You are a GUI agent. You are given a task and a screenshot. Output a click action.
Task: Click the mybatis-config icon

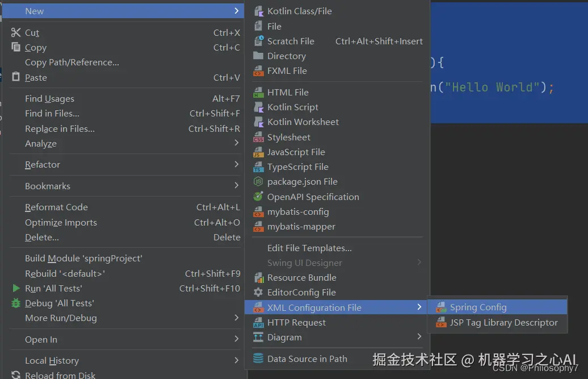pos(258,211)
